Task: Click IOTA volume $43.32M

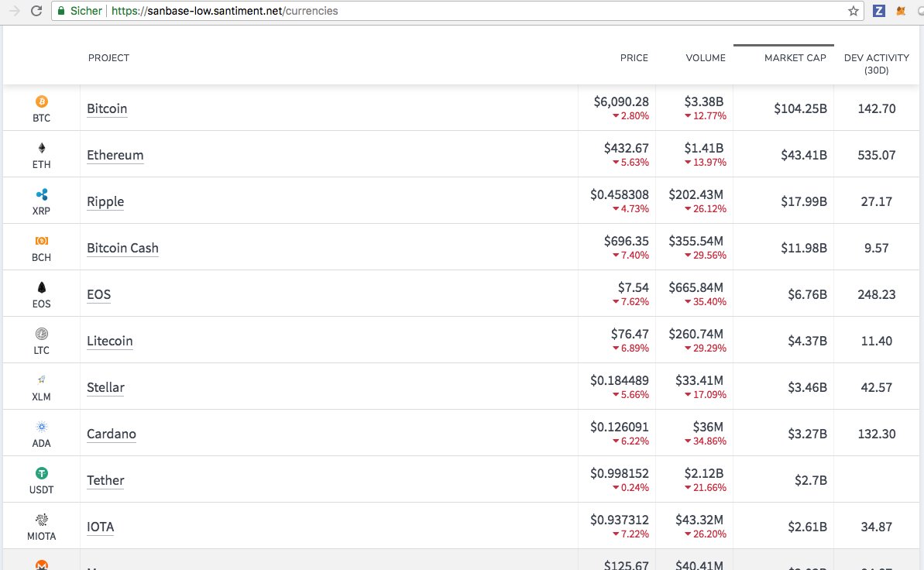Action: tap(699, 520)
